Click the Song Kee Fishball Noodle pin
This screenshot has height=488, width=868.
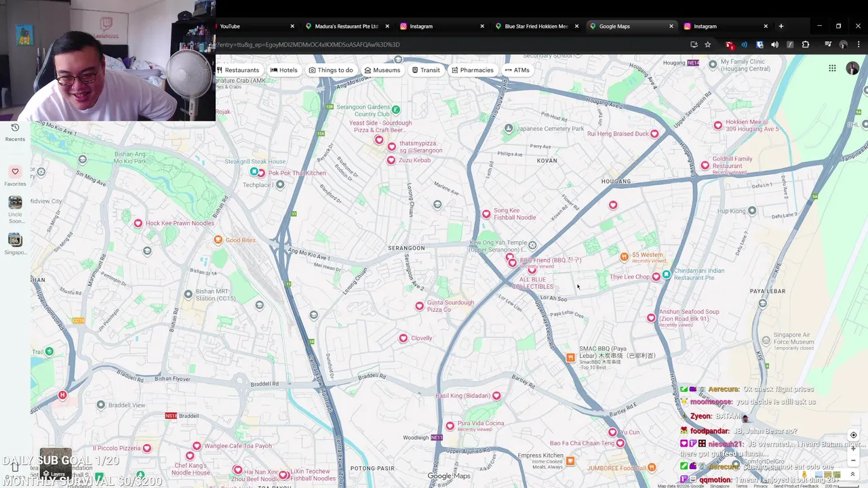[486, 214]
